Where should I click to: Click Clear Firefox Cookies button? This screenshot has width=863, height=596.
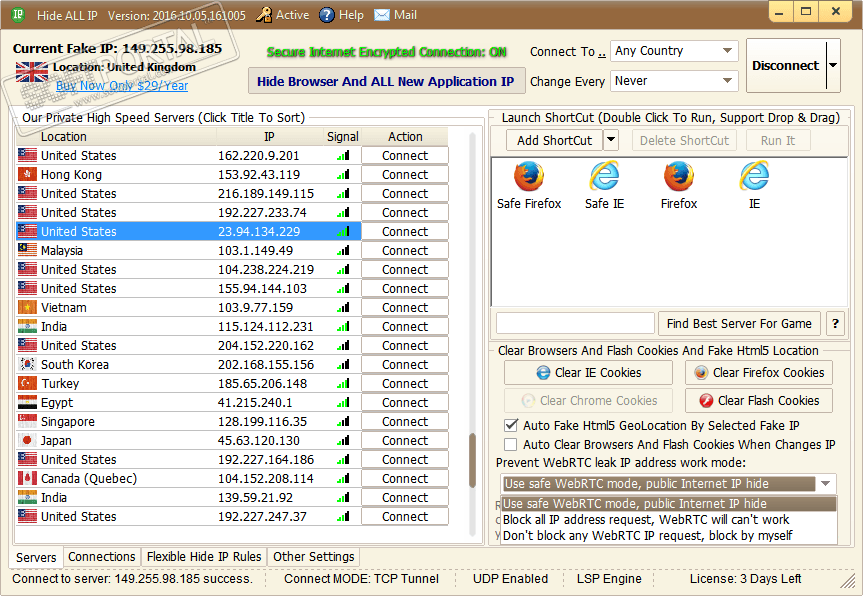pyautogui.click(x=759, y=373)
